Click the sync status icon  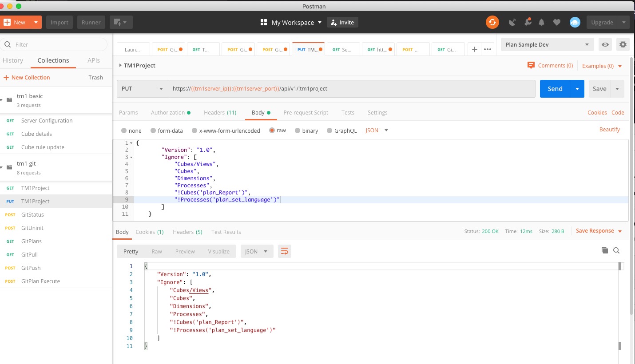pyautogui.click(x=492, y=22)
